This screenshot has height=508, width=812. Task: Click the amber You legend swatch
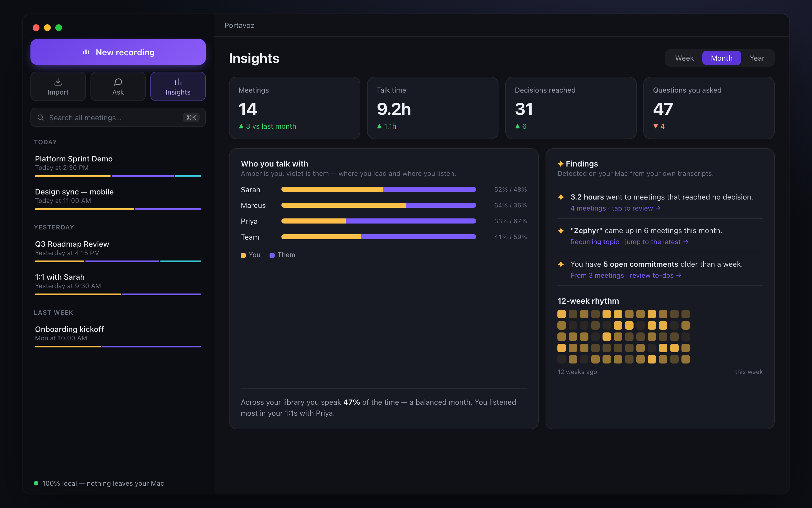coord(243,255)
